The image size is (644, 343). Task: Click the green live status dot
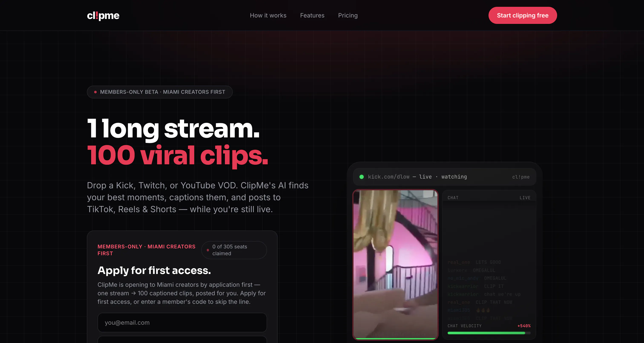361,177
